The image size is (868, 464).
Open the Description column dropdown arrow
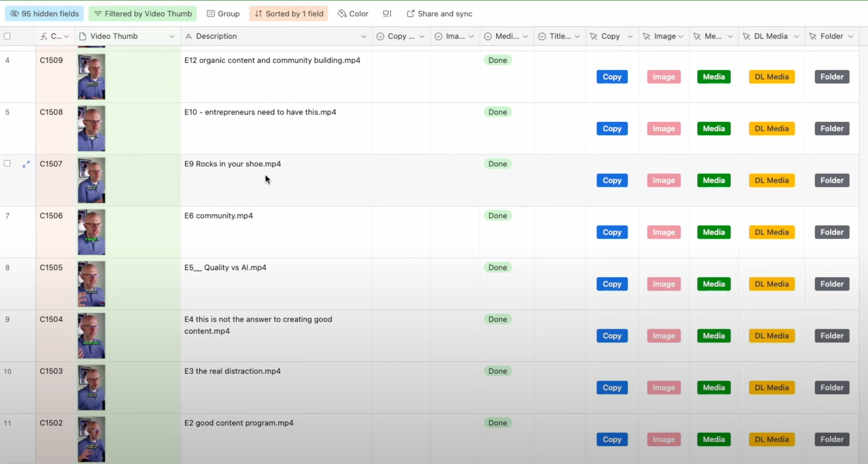coord(363,36)
